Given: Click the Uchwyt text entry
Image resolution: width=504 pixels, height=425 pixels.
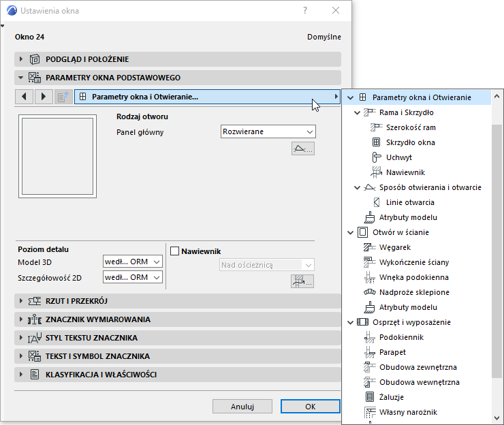Looking at the screenshot, I should (399, 157).
